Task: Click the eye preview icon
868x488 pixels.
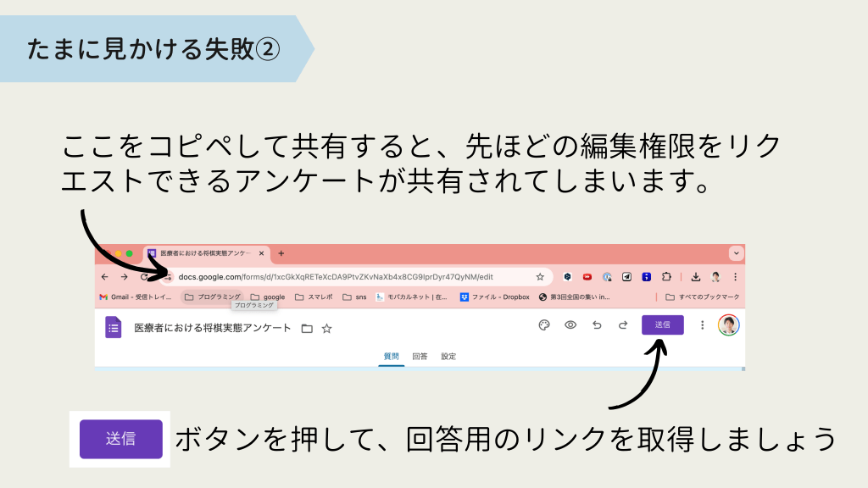Action: (x=570, y=324)
